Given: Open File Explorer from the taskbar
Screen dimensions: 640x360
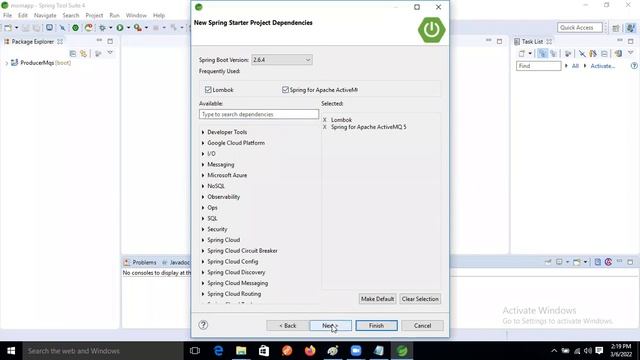Looking at the screenshot, I should (241, 351).
